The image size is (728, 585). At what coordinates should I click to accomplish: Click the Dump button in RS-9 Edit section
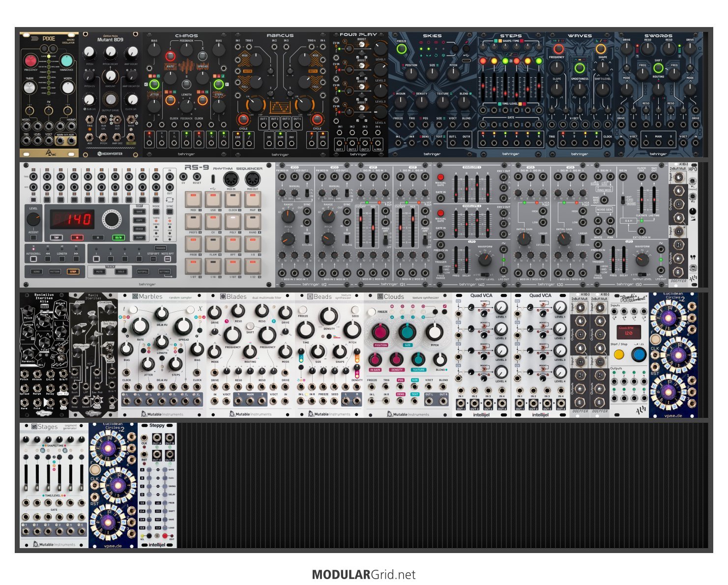[x=139, y=237]
